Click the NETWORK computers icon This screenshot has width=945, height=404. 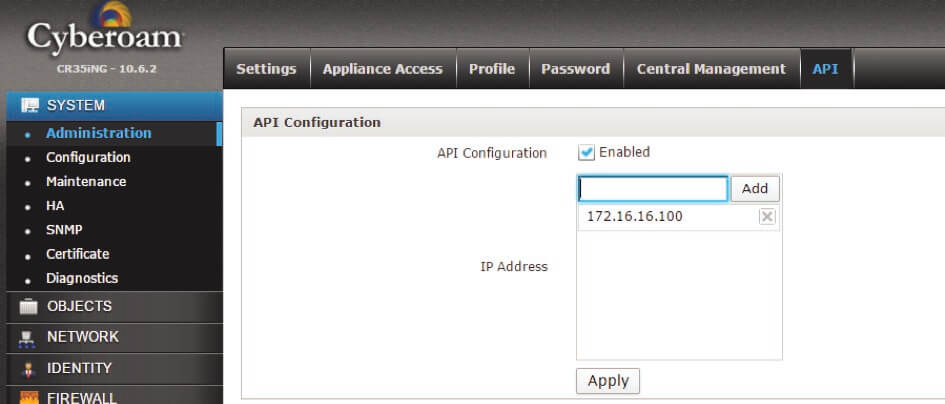[x=27, y=340]
